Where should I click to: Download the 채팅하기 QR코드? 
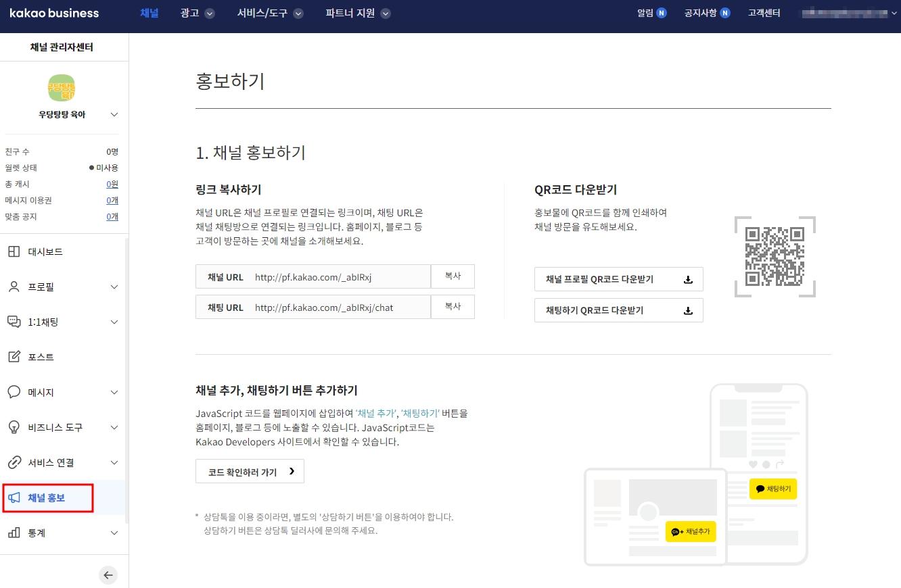[619, 311]
